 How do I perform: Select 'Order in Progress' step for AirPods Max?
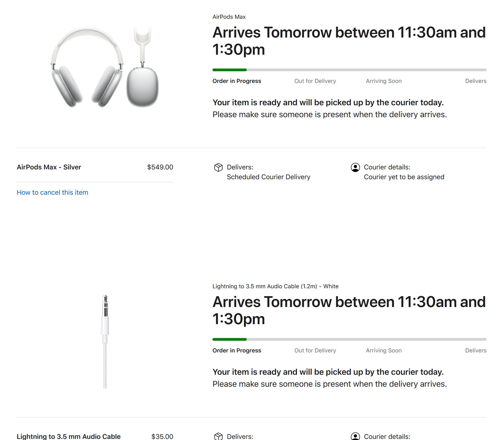(237, 81)
